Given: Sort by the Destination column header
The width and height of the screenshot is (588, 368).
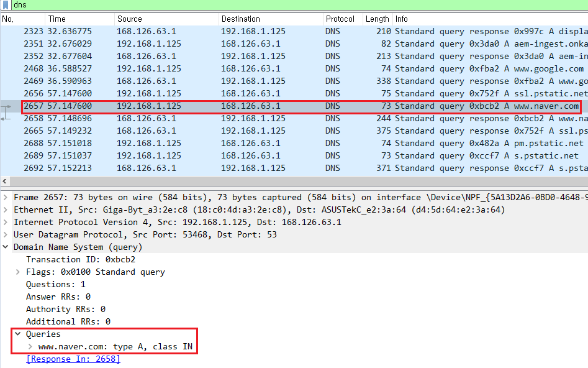Looking at the screenshot, I should point(271,19).
